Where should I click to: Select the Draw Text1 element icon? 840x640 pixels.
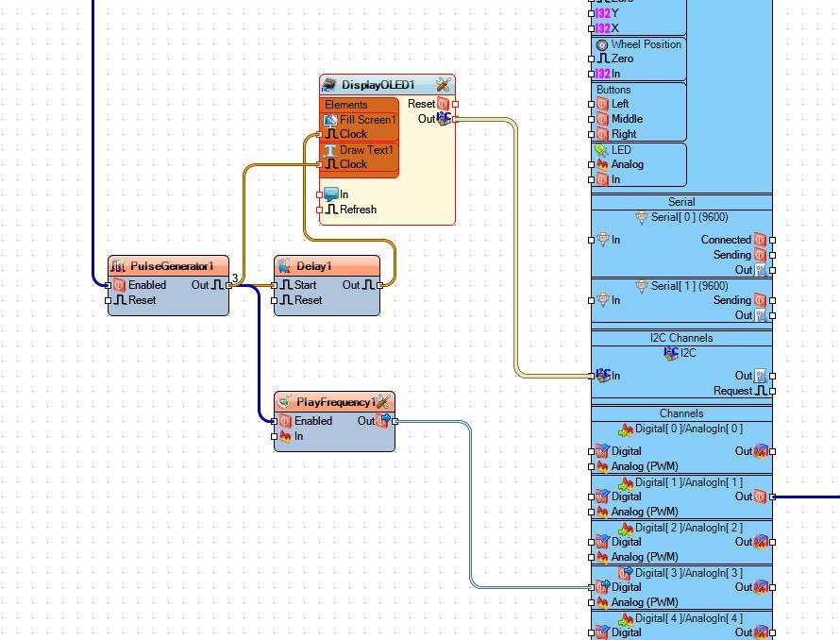click(x=330, y=150)
